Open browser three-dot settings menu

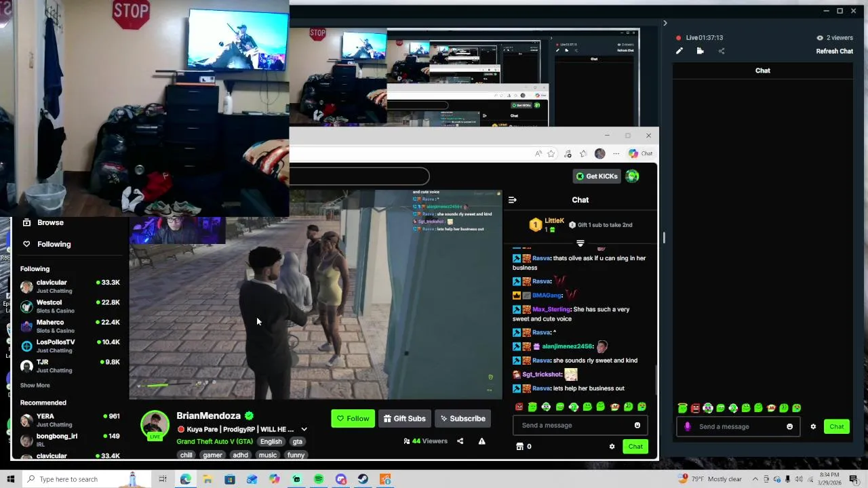[616, 154]
